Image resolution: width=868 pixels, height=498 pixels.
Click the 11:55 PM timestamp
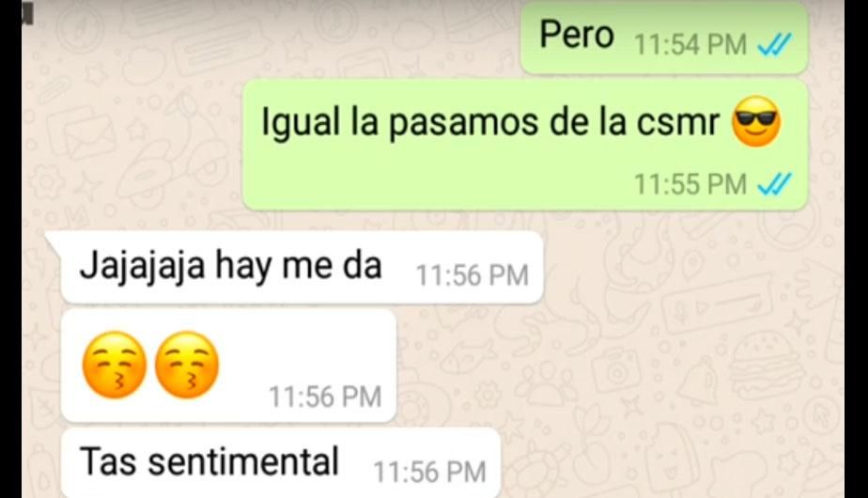click(690, 184)
